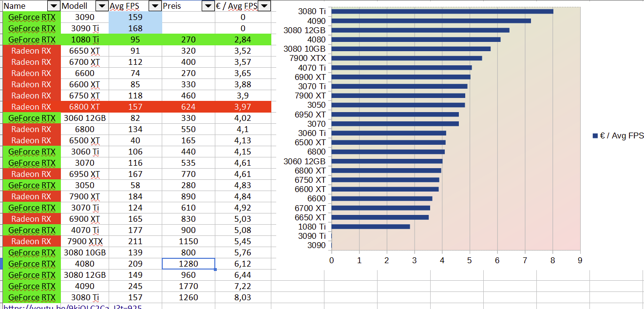Select the ratio cell 8,03
The image size is (644, 309).
click(x=243, y=297)
